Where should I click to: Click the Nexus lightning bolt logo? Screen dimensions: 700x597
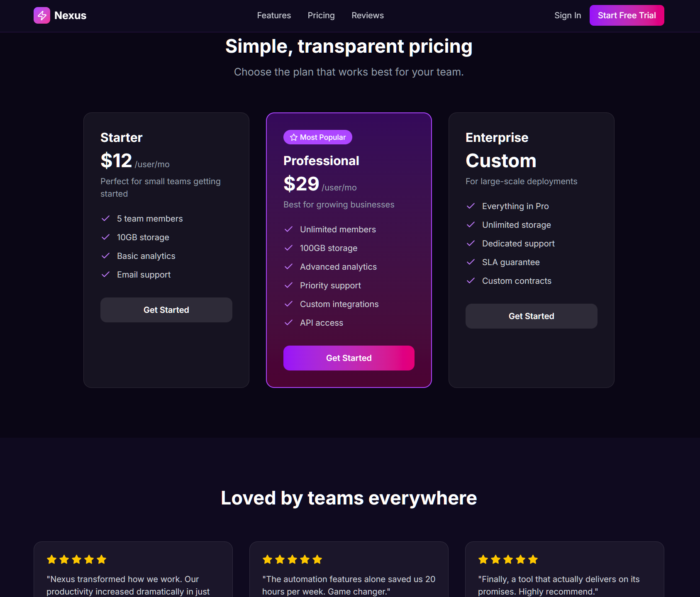click(41, 15)
